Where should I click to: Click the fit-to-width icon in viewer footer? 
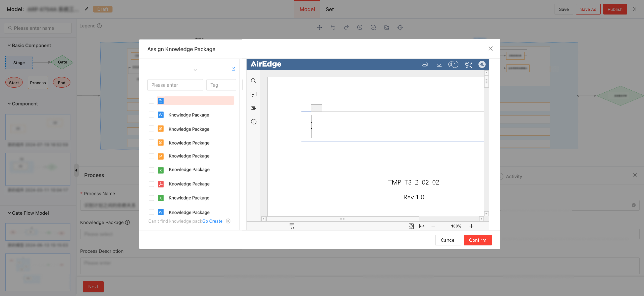(x=422, y=226)
